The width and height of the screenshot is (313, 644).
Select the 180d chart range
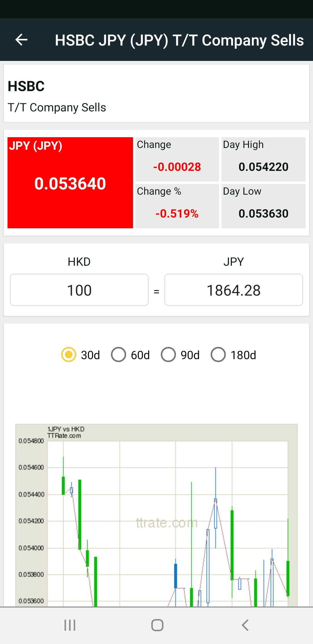pyautogui.click(x=234, y=355)
